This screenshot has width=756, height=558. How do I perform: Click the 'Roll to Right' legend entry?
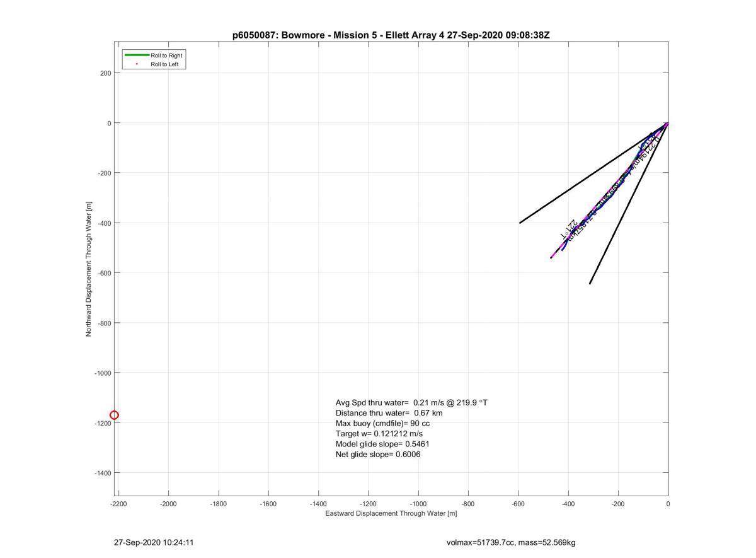click(166, 55)
